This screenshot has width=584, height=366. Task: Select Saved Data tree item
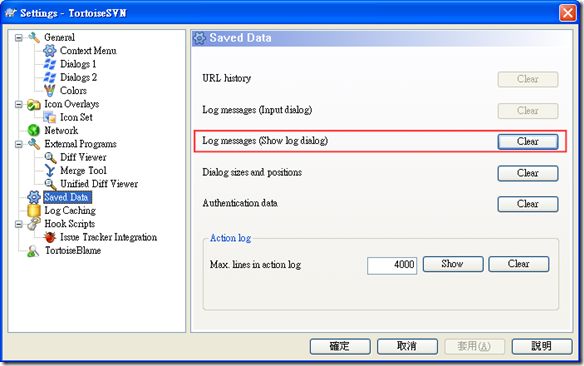click(66, 197)
